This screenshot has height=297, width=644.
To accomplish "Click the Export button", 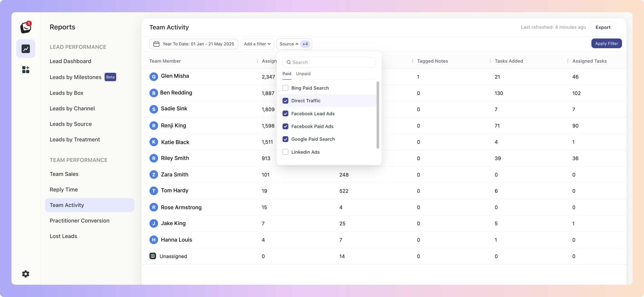I will (603, 27).
